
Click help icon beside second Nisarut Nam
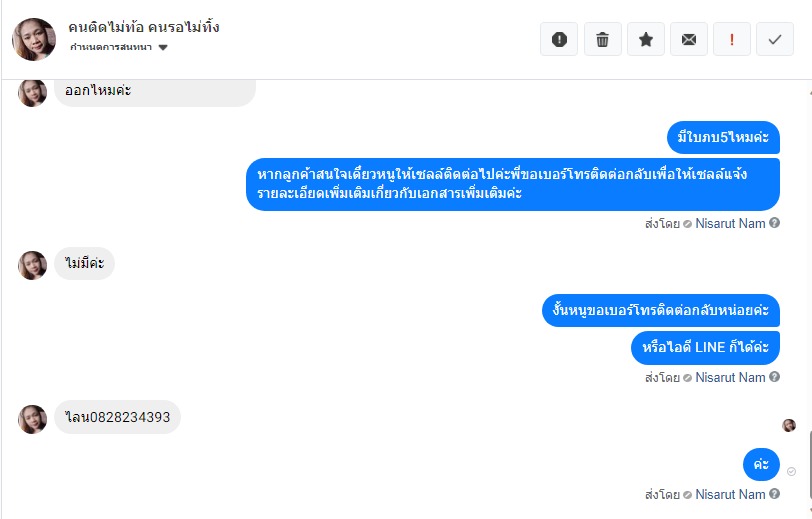[775, 377]
